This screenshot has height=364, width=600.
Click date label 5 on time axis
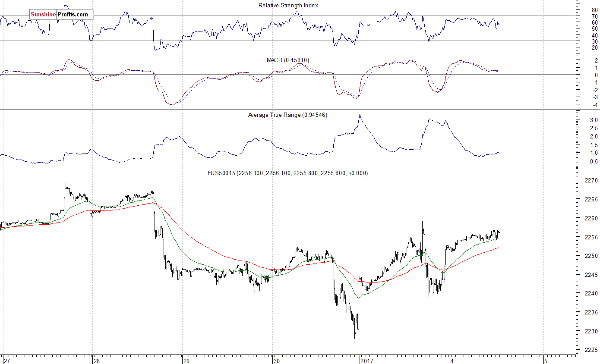click(546, 361)
